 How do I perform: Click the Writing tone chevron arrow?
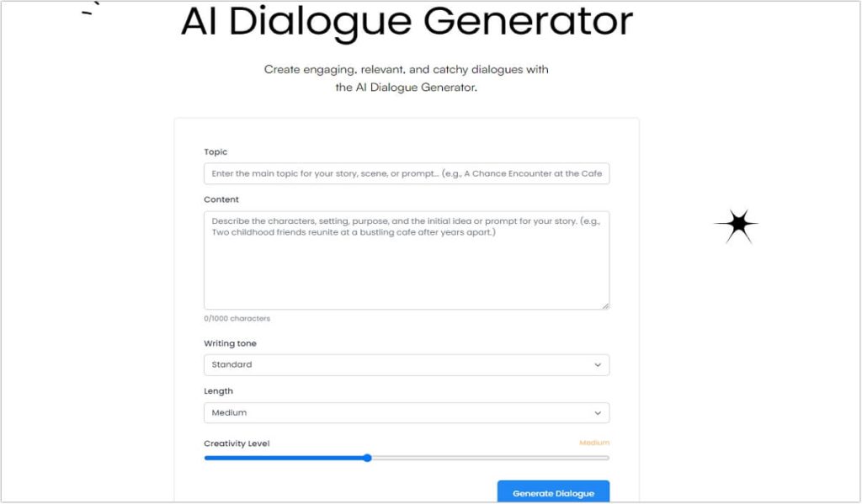(x=599, y=364)
